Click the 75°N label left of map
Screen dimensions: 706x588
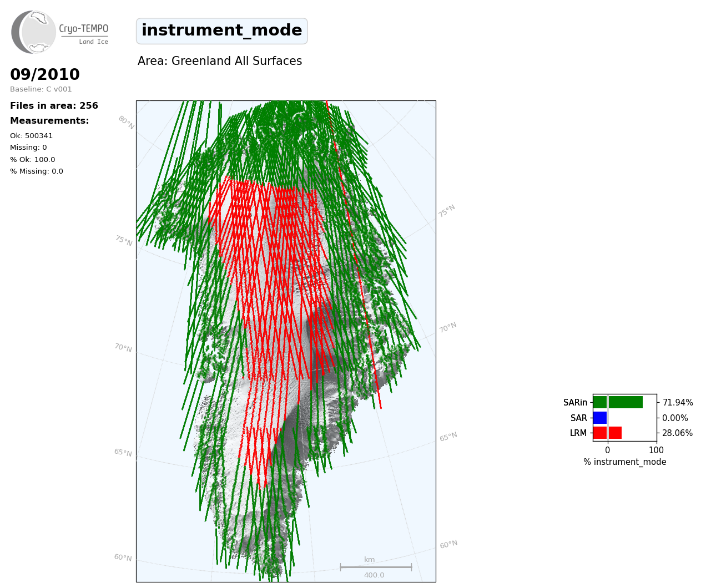[124, 241]
